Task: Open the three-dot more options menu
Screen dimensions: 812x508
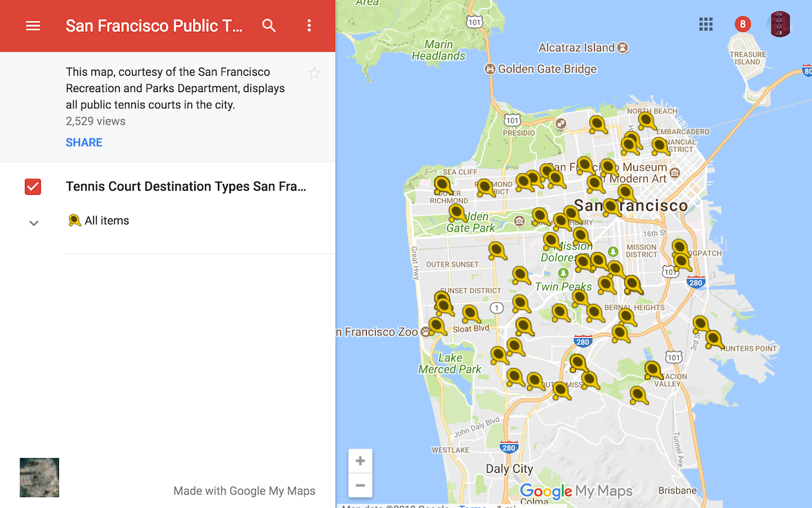Action: pyautogui.click(x=309, y=26)
